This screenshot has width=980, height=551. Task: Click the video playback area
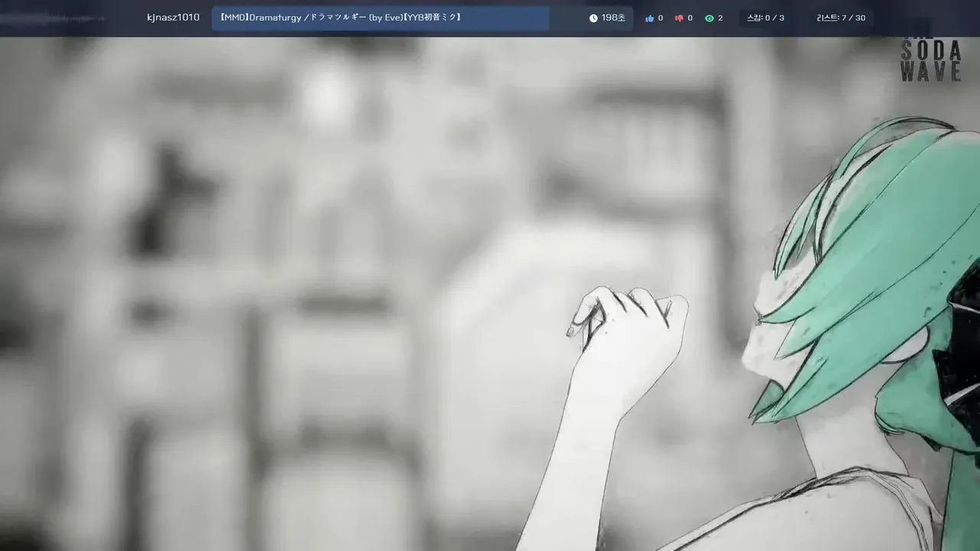click(x=490, y=294)
